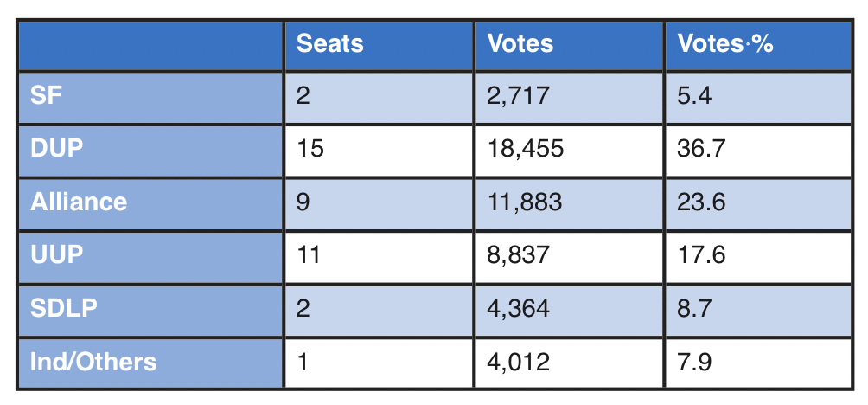Click the Alliance seats cell showing 9
Screen dimensions: 868x405
303,202
